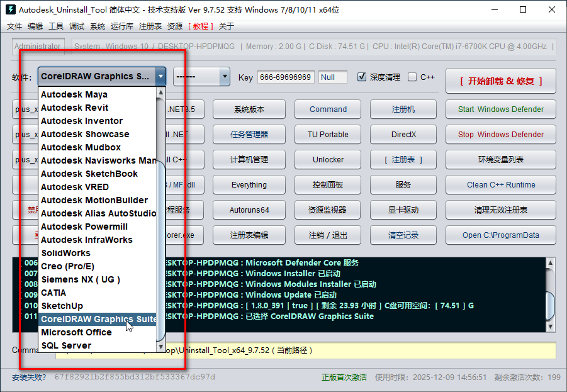Open the 调试 menu

click(x=77, y=26)
